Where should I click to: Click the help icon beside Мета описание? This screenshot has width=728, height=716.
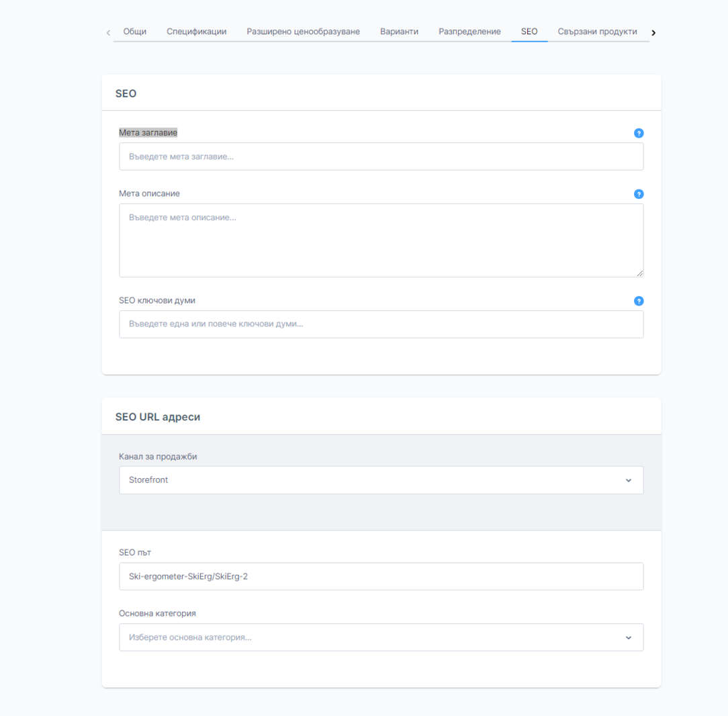[x=639, y=194]
